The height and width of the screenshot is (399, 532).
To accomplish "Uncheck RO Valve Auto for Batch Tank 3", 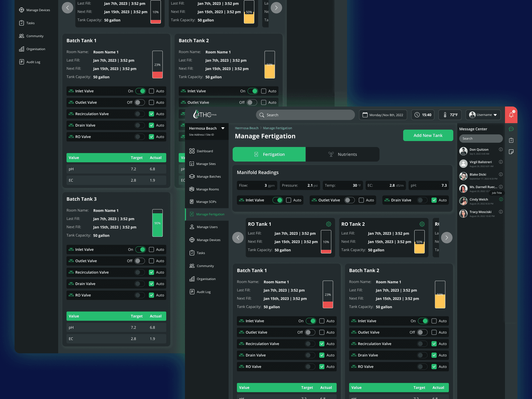I will pos(151,295).
